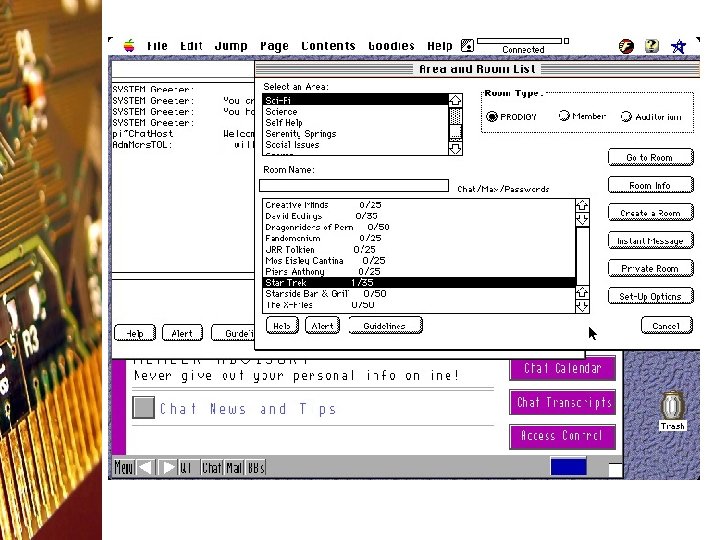
Task: Open the Edit menu
Action: point(191,46)
